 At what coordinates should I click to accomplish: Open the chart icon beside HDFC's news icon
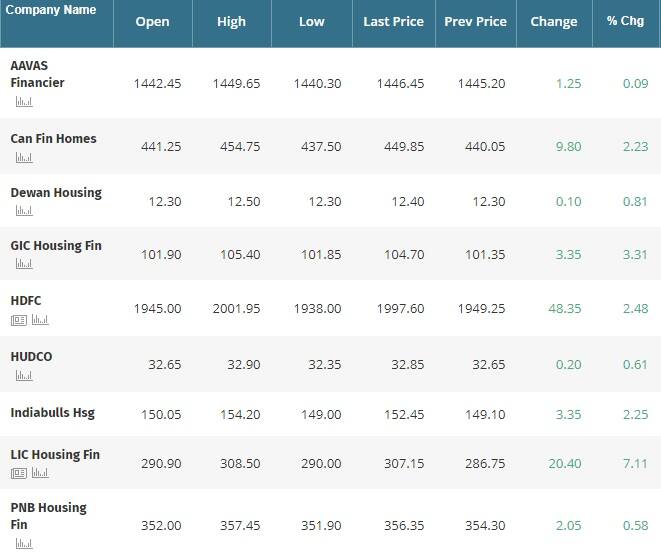(40, 320)
